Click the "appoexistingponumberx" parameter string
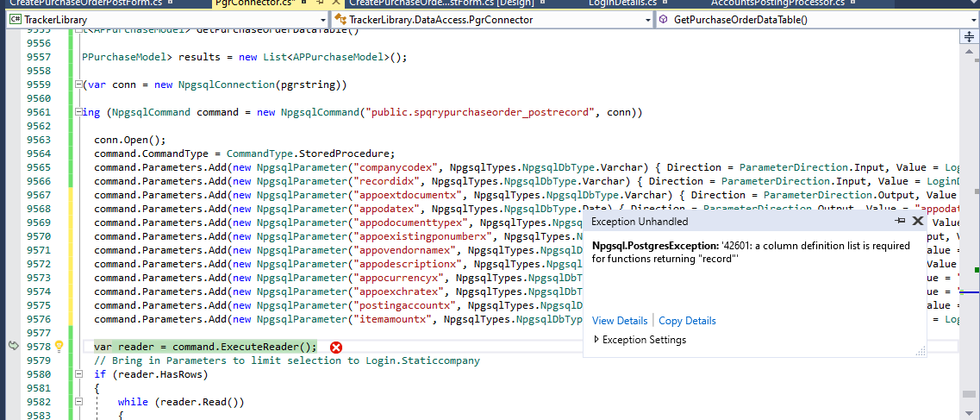The width and height of the screenshot is (980, 420). pos(421,236)
